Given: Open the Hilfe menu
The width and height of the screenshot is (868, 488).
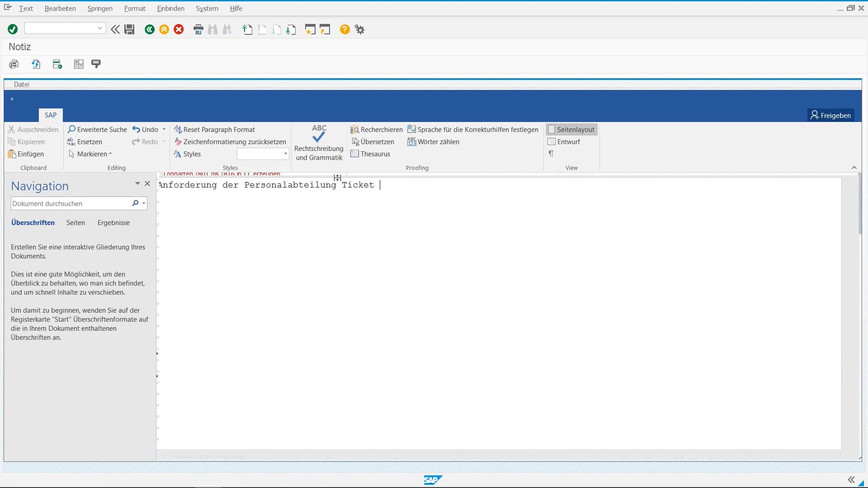Looking at the screenshot, I should point(236,8).
